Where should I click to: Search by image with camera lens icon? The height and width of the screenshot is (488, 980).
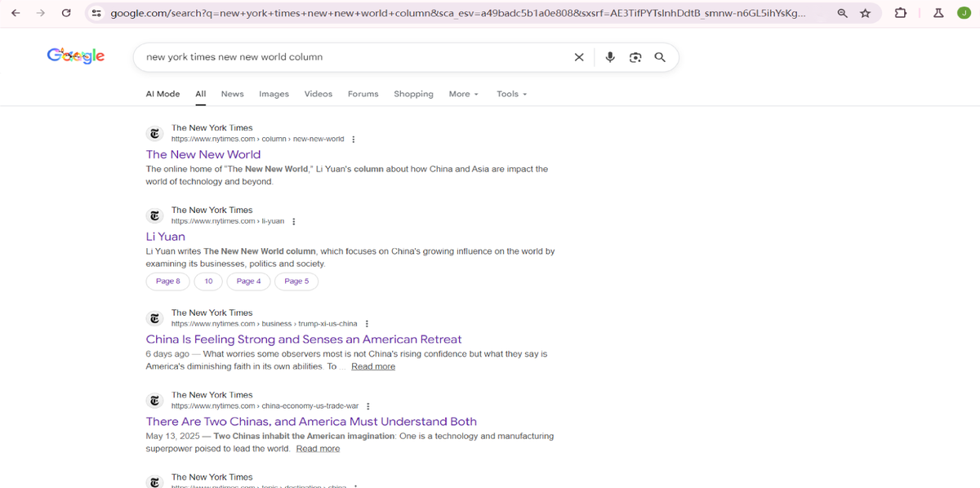click(x=635, y=57)
